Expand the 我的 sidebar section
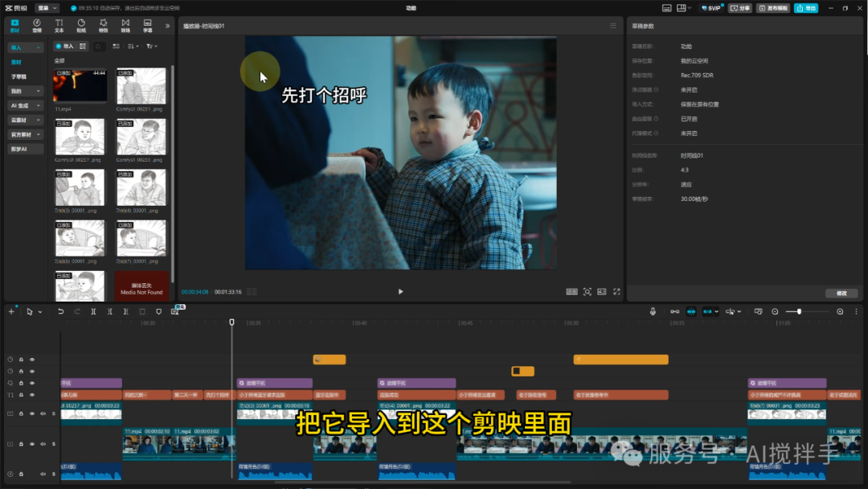Viewport: 868px width, 489px height. (x=26, y=91)
